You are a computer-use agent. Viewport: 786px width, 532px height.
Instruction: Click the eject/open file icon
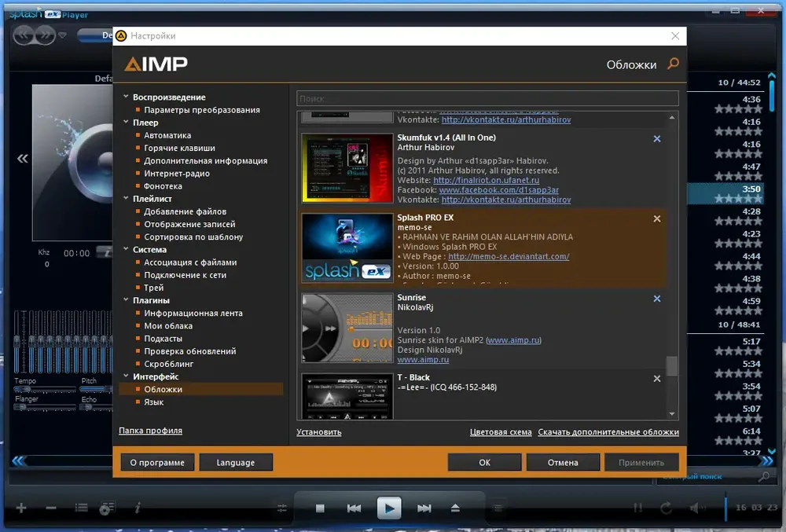[x=455, y=508]
